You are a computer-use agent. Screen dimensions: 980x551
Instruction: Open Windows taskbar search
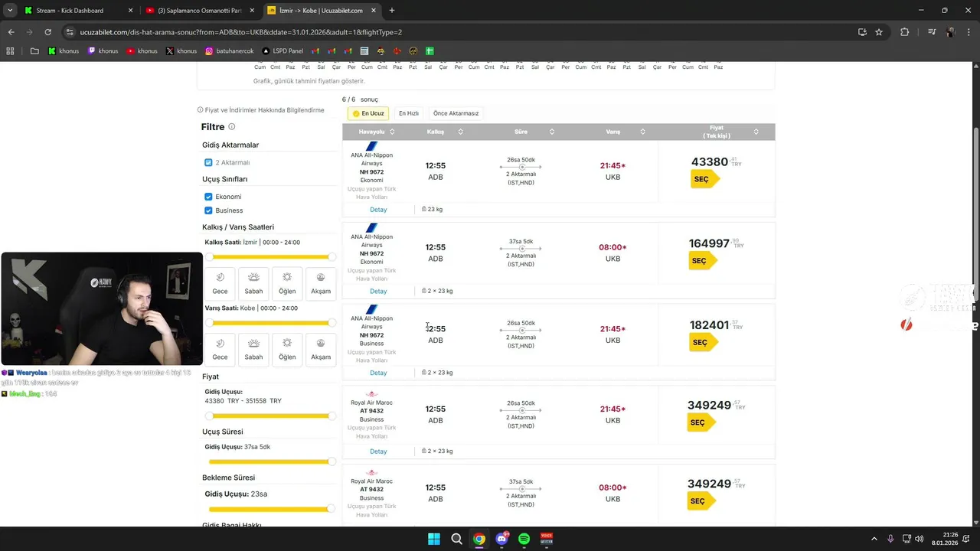[x=456, y=539]
